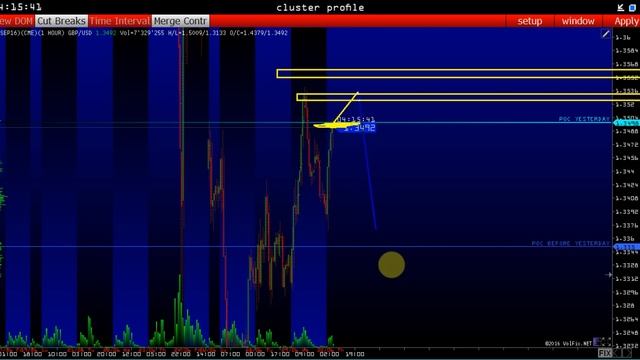Click the cluster profile window title

(x=320, y=7)
